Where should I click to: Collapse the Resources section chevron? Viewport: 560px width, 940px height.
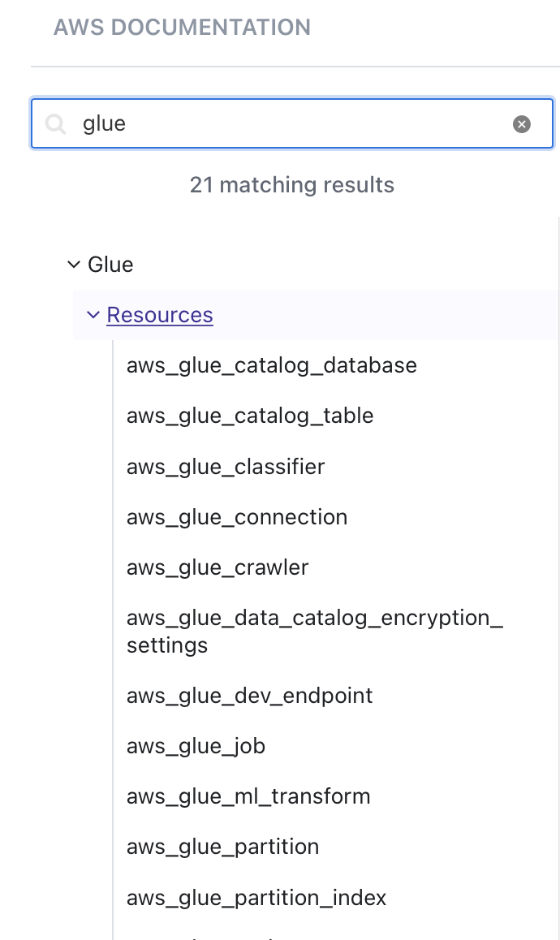(x=93, y=315)
